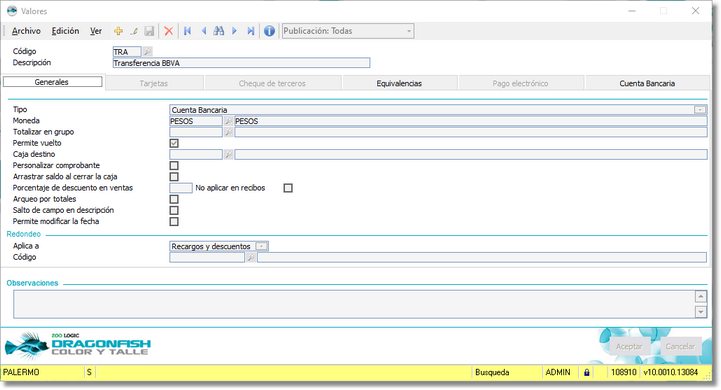
Task: Click the Aceptar button
Action: coord(629,346)
